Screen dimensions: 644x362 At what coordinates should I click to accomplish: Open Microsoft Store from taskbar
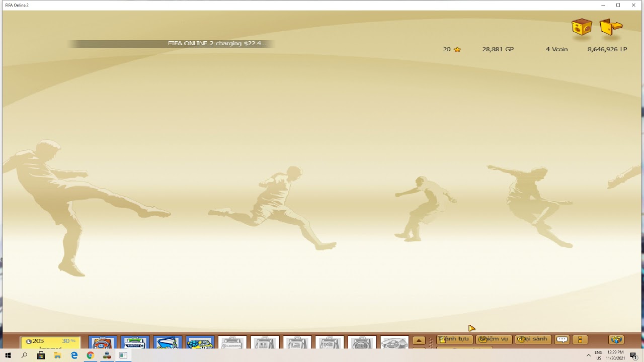tap(41, 355)
